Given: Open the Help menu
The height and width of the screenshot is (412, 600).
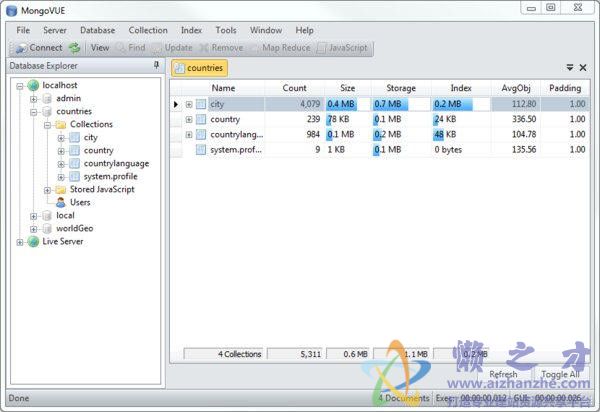Looking at the screenshot, I should [x=305, y=30].
